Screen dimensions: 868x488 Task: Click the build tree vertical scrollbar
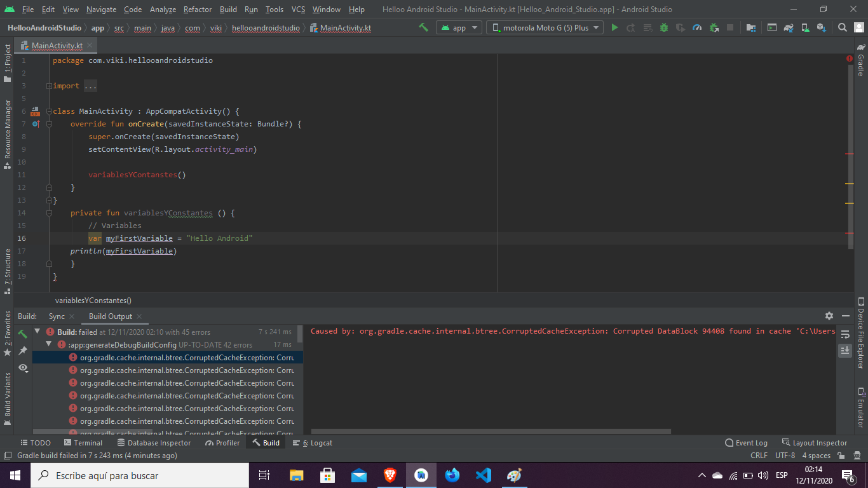pos(300,334)
